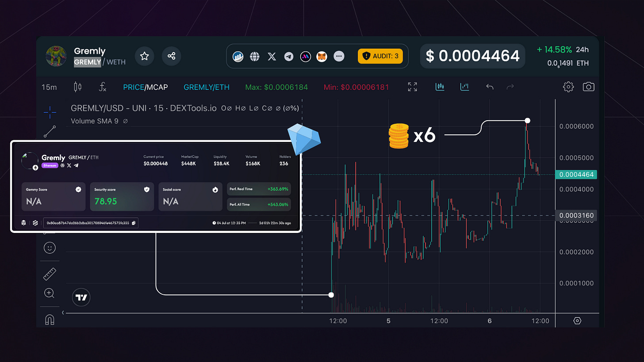This screenshot has width=644, height=362.
Task: Click the purple M logo icon
Action: [305, 57]
